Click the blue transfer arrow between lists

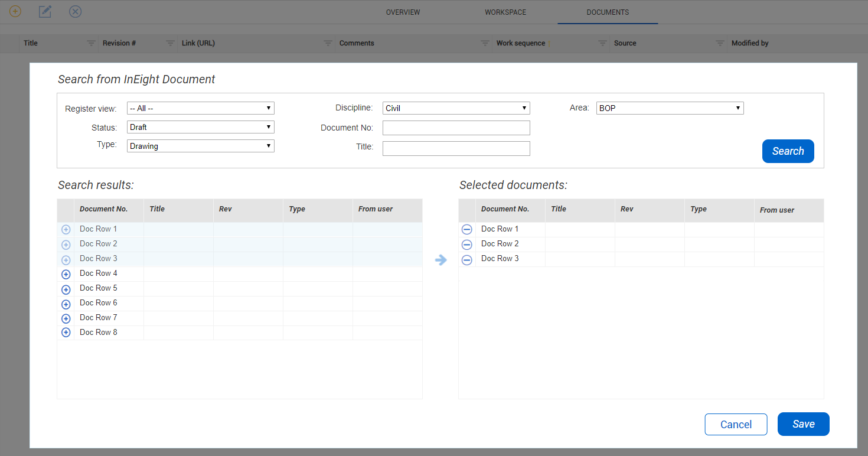[x=440, y=260]
